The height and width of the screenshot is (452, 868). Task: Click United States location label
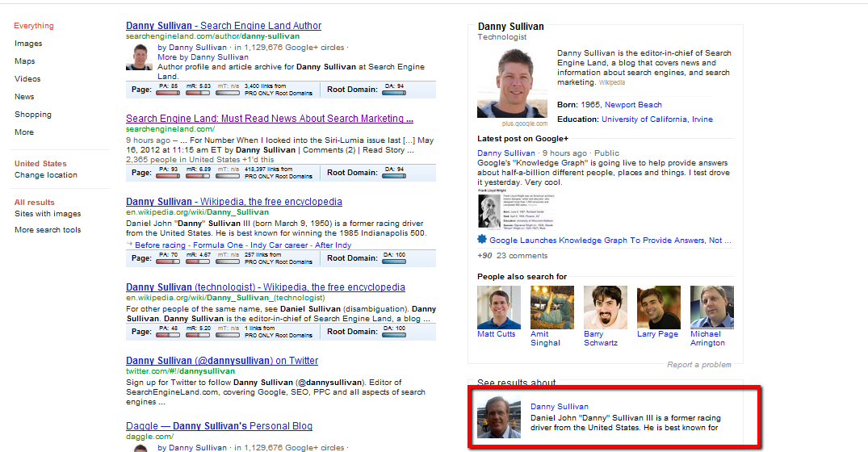coord(40,164)
